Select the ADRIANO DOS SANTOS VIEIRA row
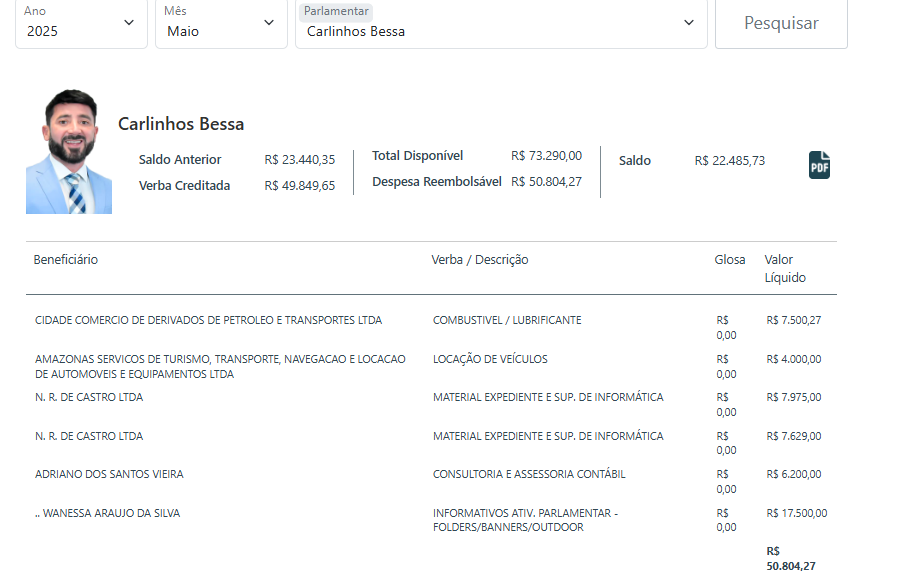Screen dimensions: 905x583 [x=109, y=474]
